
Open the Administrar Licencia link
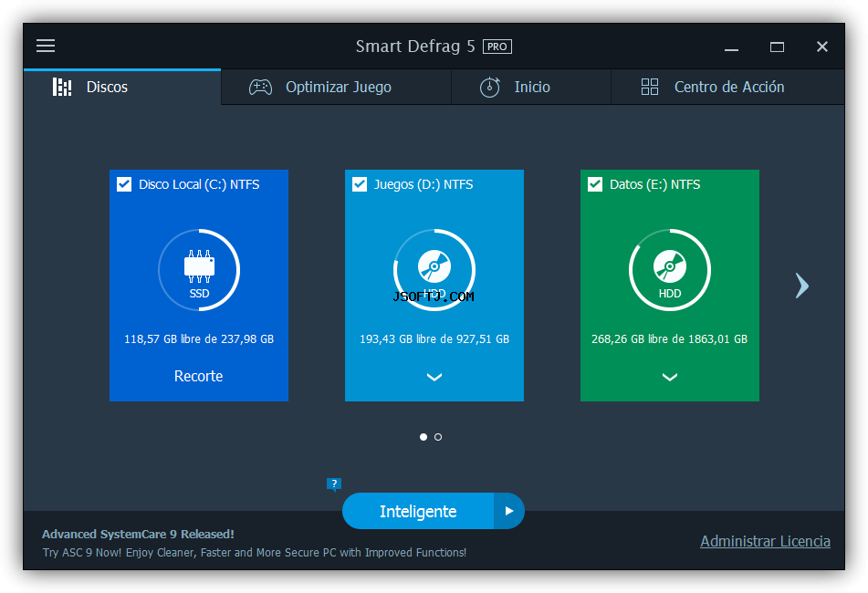pyautogui.click(x=765, y=541)
